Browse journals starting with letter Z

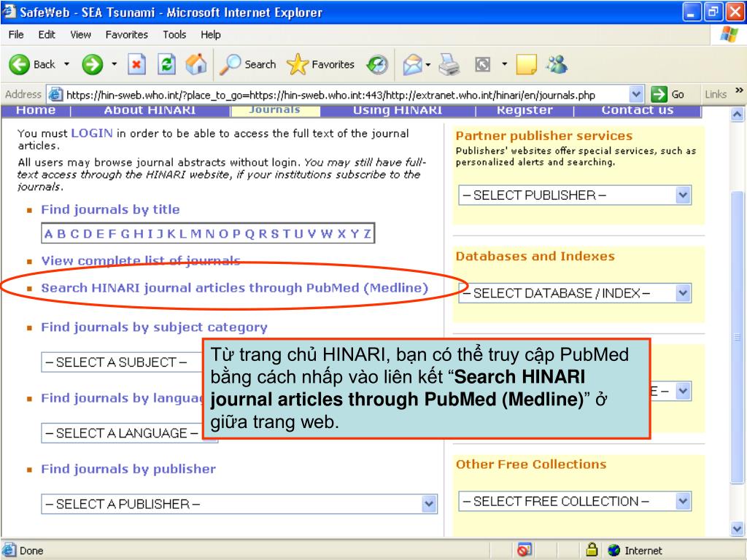(368, 234)
